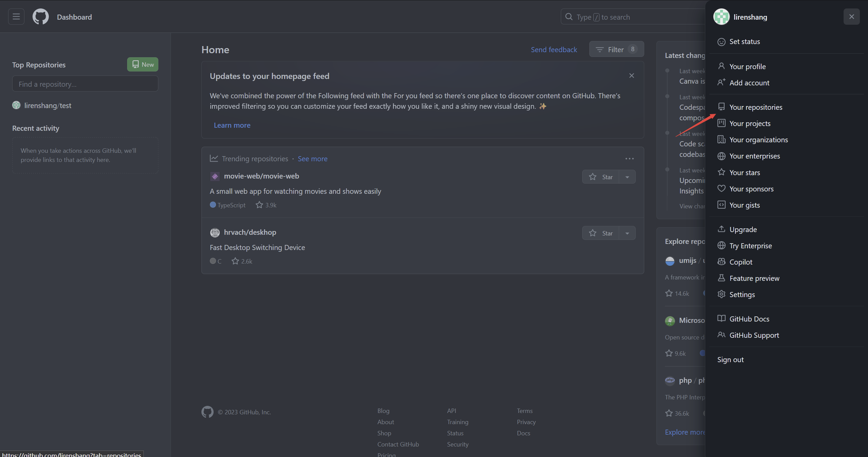This screenshot has width=868, height=457.
Task: Open the lirenshang/test repository link
Action: tap(48, 106)
